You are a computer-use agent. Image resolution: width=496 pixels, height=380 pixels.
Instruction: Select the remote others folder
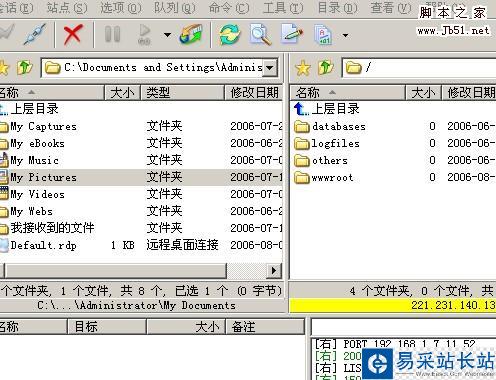pyautogui.click(x=330, y=160)
